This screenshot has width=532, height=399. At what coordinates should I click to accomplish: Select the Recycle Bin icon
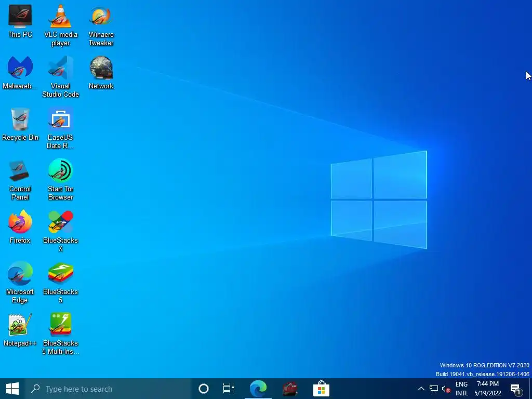(x=20, y=124)
